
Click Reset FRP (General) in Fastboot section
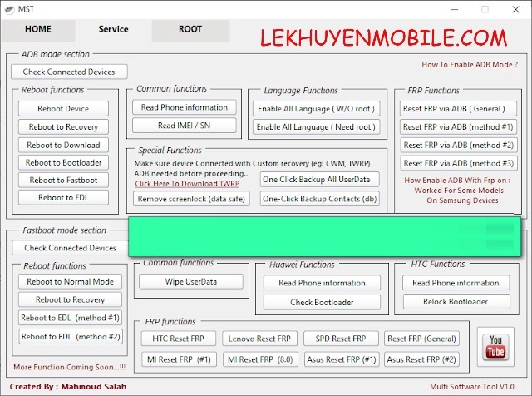click(x=421, y=339)
